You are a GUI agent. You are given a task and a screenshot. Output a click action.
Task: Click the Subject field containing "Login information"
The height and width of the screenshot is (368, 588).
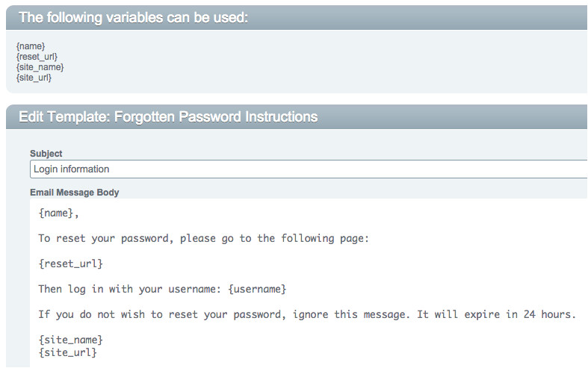tap(299, 169)
